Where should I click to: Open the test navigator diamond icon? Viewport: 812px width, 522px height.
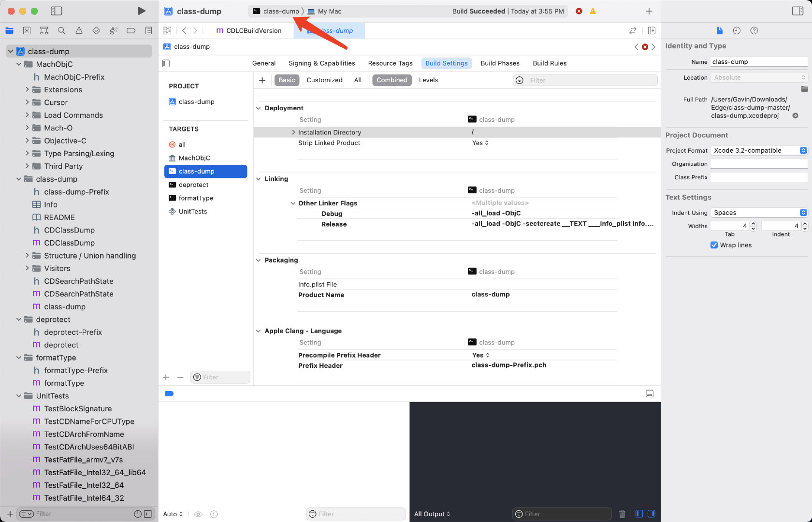(x=96, y=30)
